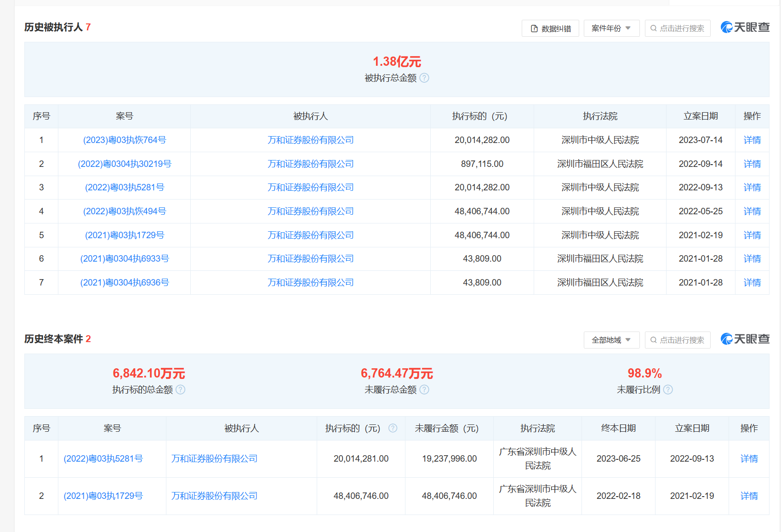Click the help icon next to 未履行总金额
The width and height of the screenshot is (781, 532).
coord(424,390)
